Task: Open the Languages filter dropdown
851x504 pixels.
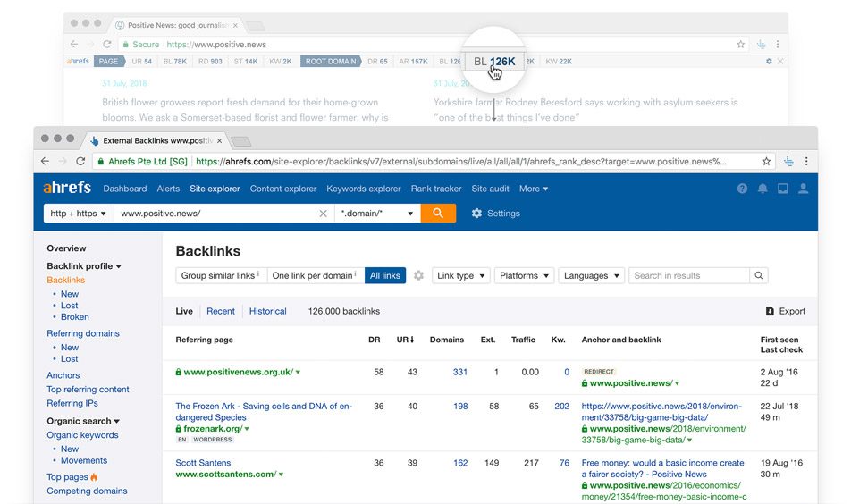Action: [x=591, y=275]
